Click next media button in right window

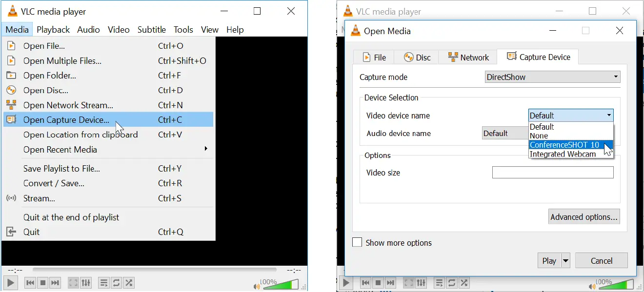(391, 283)
